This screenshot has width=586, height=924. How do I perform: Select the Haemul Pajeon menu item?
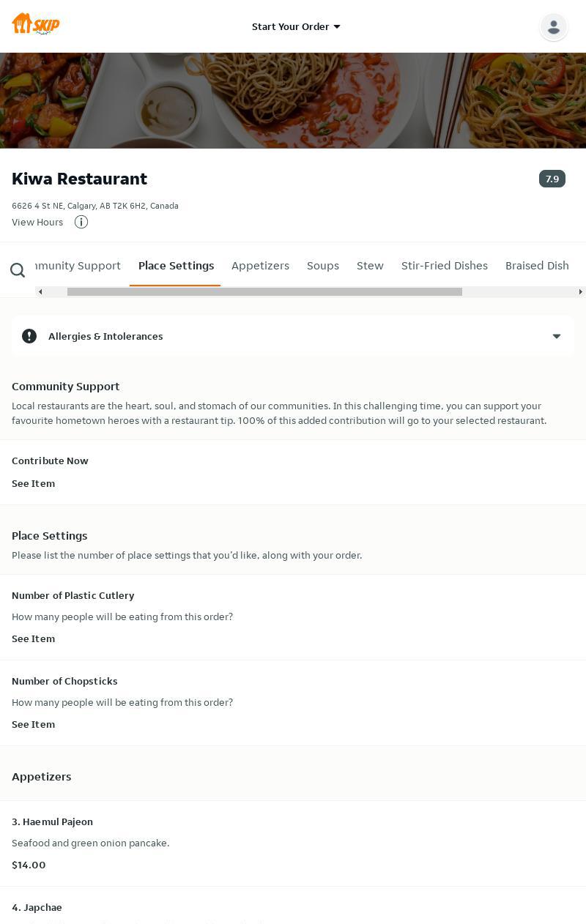click(x=52, y=821)
